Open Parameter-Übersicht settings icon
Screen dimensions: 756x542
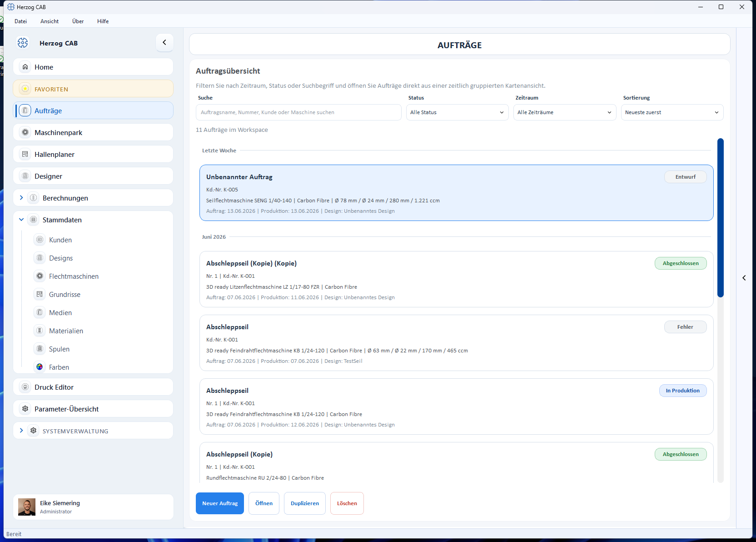point(25,409)
